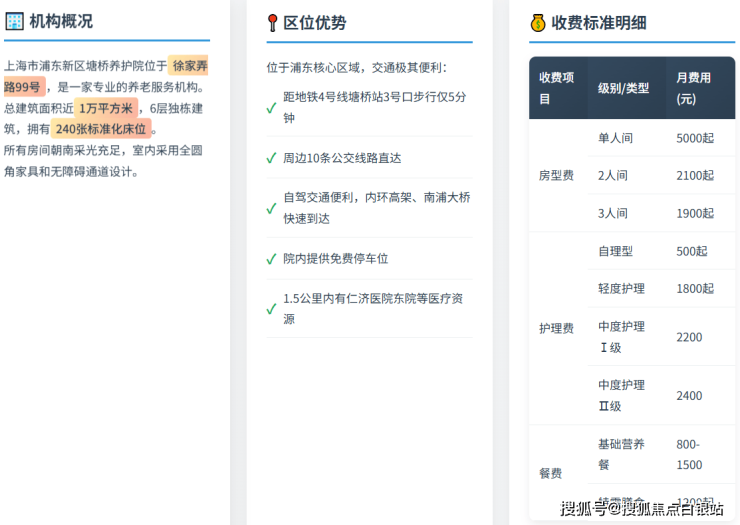Click the checkmark next to 1.5公里内有仁济医院
740x525 pixels.
point(271,309)
